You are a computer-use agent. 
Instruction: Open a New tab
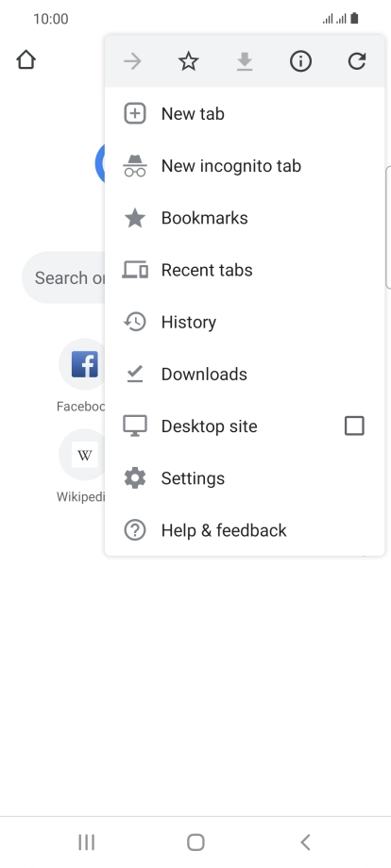click(x=245, y=114)
